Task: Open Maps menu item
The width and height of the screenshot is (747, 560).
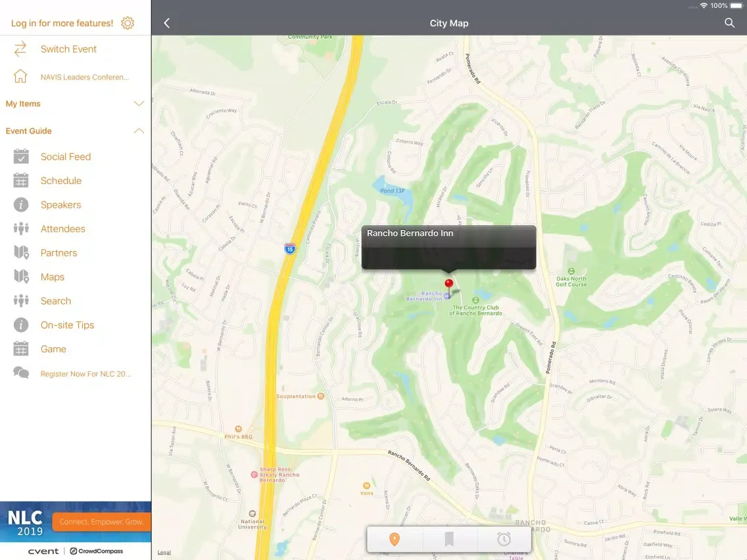Action: pyautogui.click(x=53, y=277)
